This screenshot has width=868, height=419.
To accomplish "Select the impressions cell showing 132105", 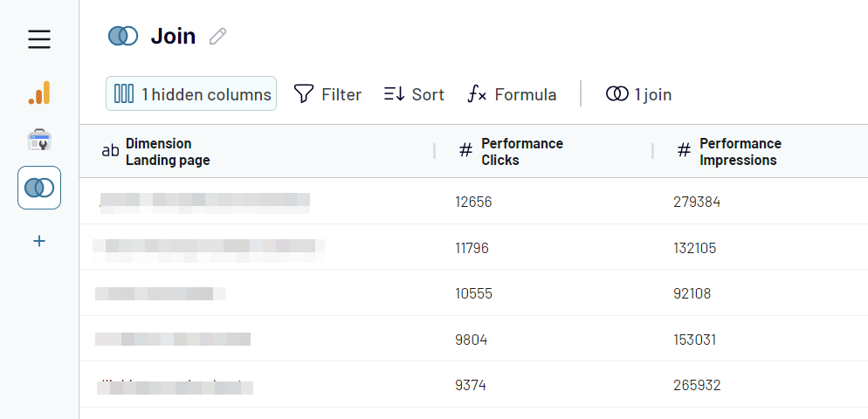I will (x=695, y=248).
